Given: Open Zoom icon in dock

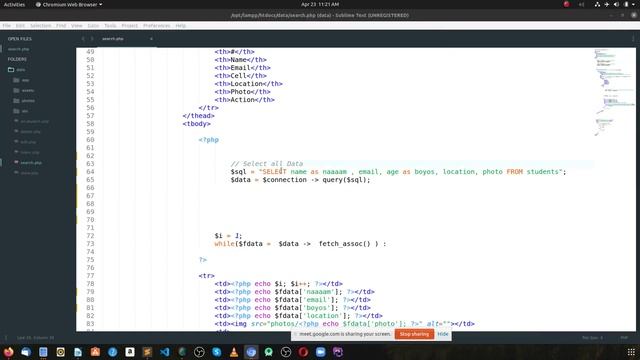Looking at the screenshot, I should click(320, 352).
